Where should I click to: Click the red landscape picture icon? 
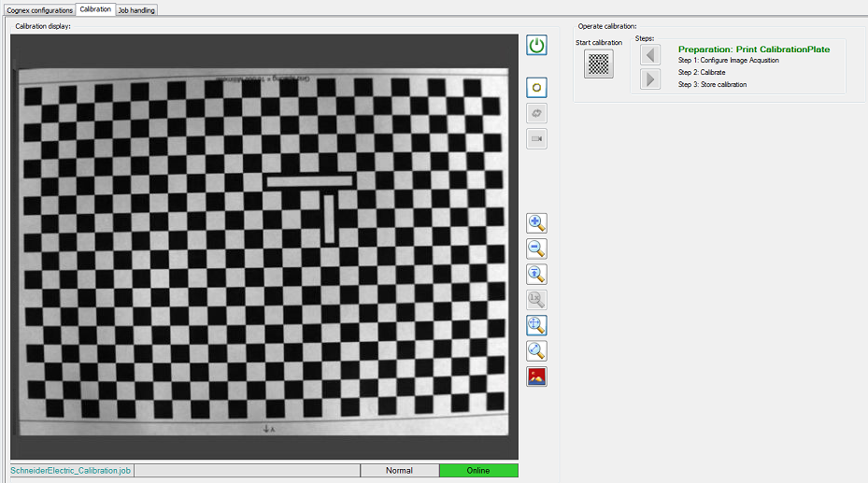tap(536, 376)
